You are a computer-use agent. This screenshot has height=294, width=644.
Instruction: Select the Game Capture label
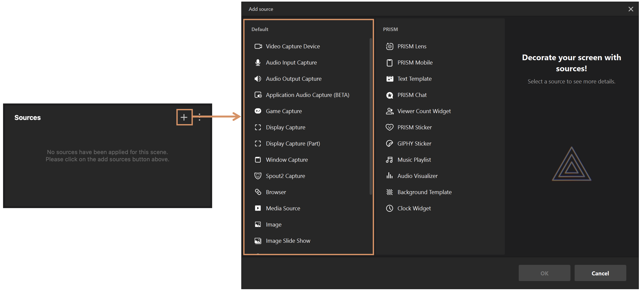tap(284, 111)
